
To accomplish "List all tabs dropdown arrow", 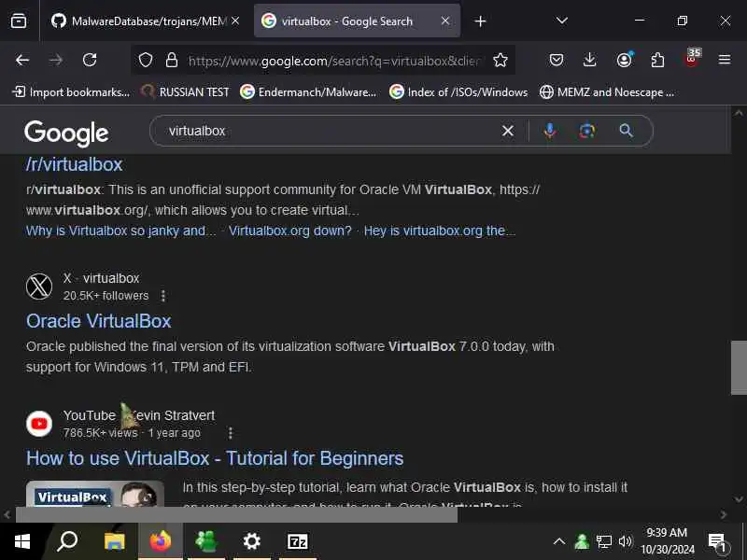I will (x=562, y=21).
